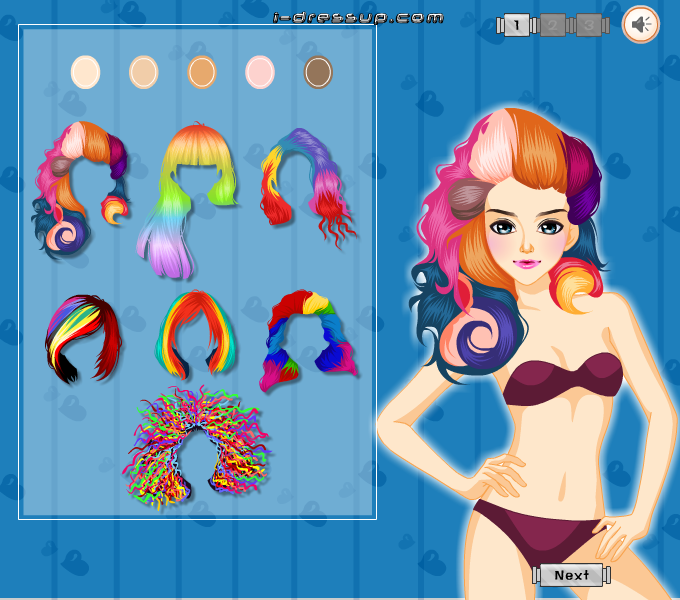This screenshot has height=600, width=680.
Task: Choose the palest cream skin tone swatch
Action: point(85,72)
